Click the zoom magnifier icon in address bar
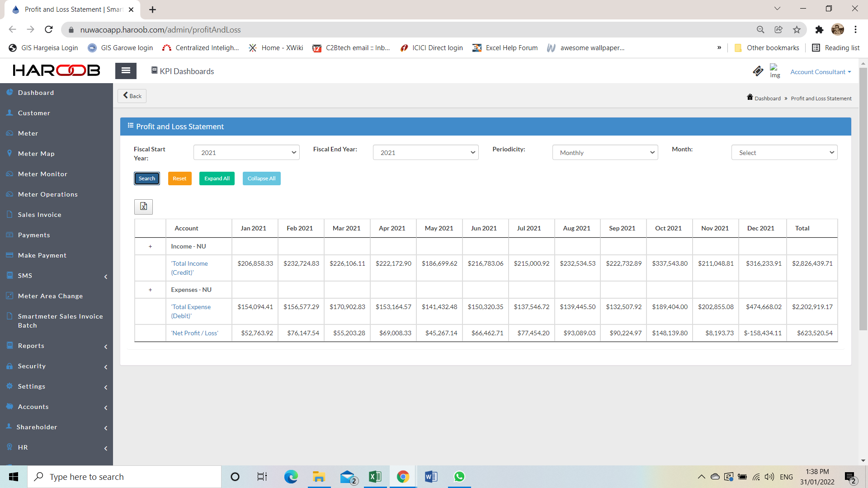The image size is (868, 488). (760, 29)
